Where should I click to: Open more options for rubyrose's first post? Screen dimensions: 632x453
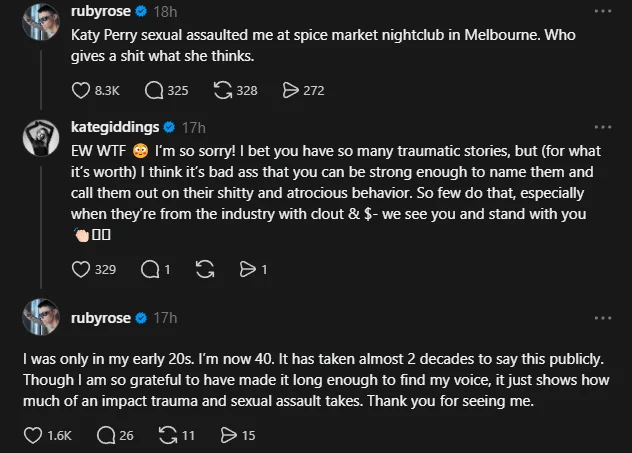point(602,12)
